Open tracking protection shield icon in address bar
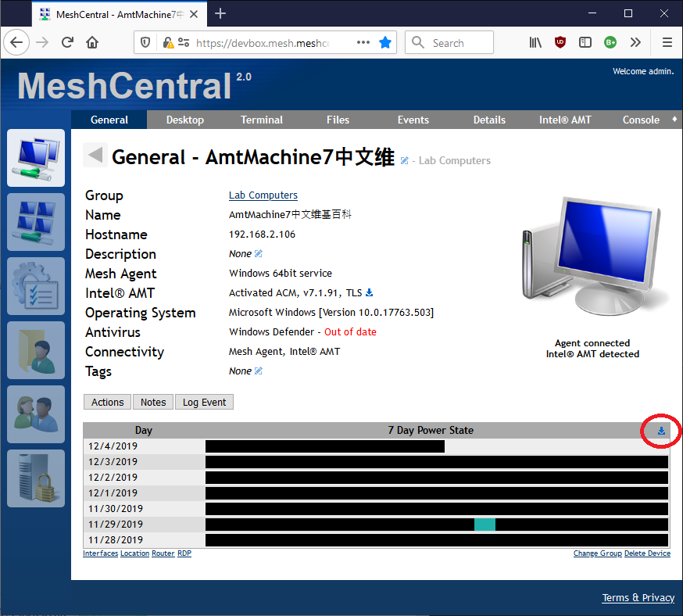 pos(145,42)
